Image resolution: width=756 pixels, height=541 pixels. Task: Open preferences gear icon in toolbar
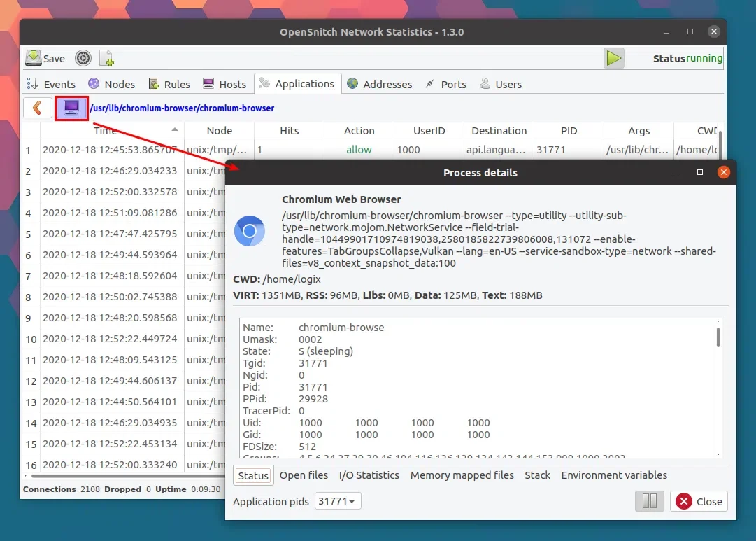coord(83,58)
